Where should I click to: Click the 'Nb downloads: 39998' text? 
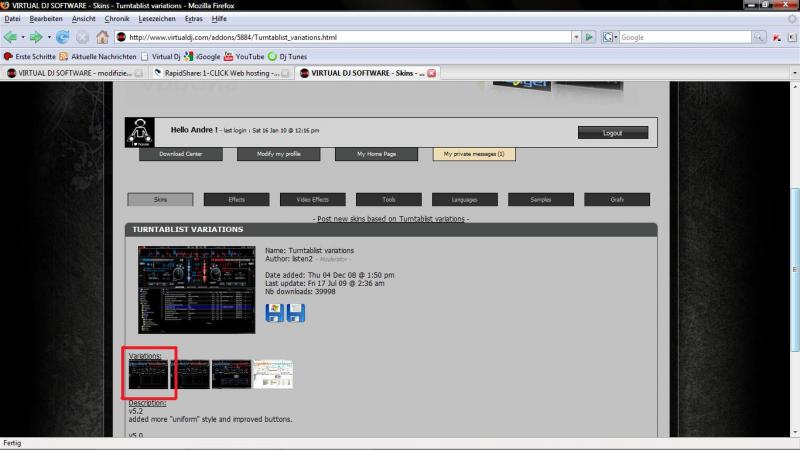(x=300, y=292)
